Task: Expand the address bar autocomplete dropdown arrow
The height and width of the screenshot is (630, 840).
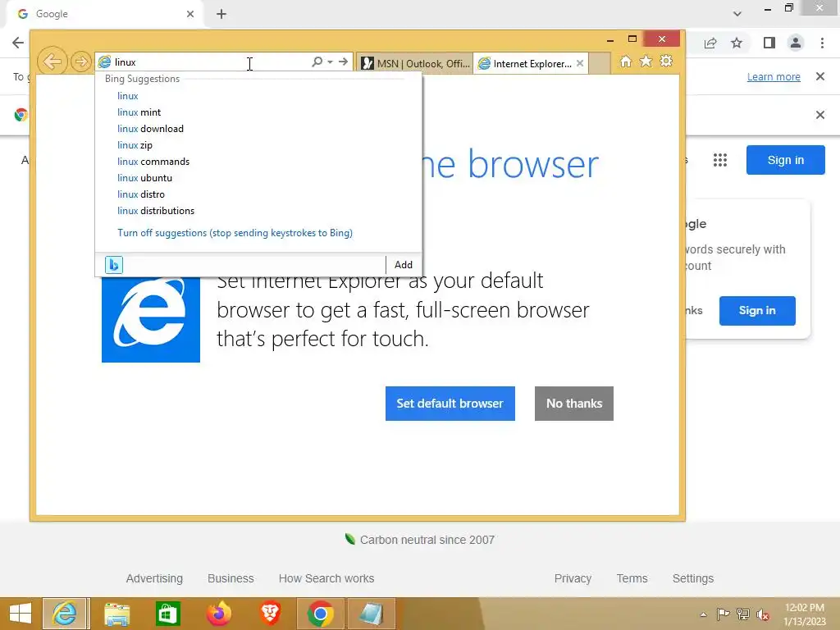Action: 330,62
